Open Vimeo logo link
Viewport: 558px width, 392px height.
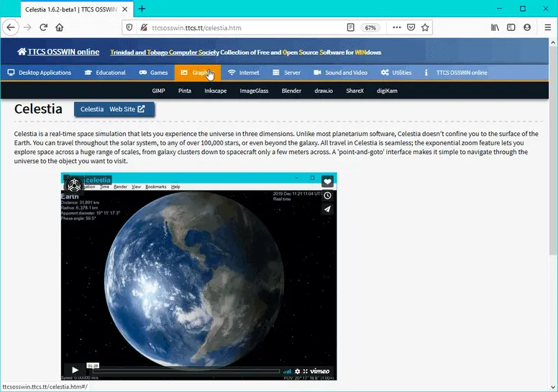pyautogui.click(x=319, y=371)
